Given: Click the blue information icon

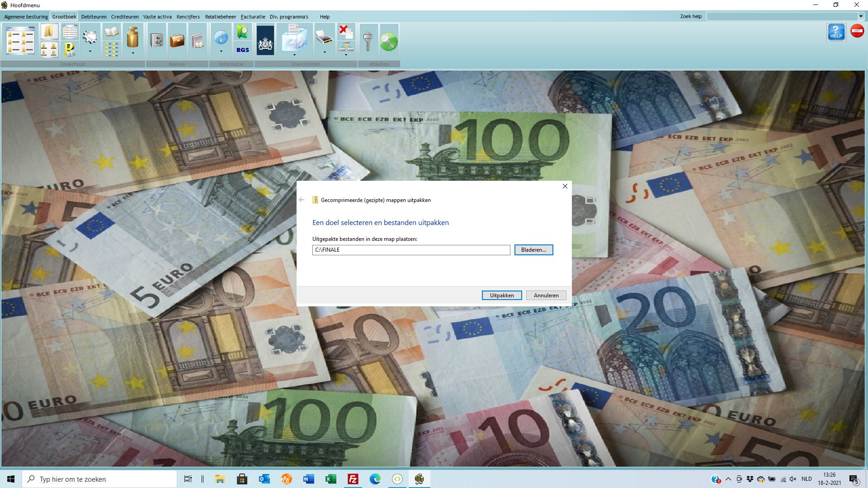Looking at the screenshot, I should click(x=221, y=37).
